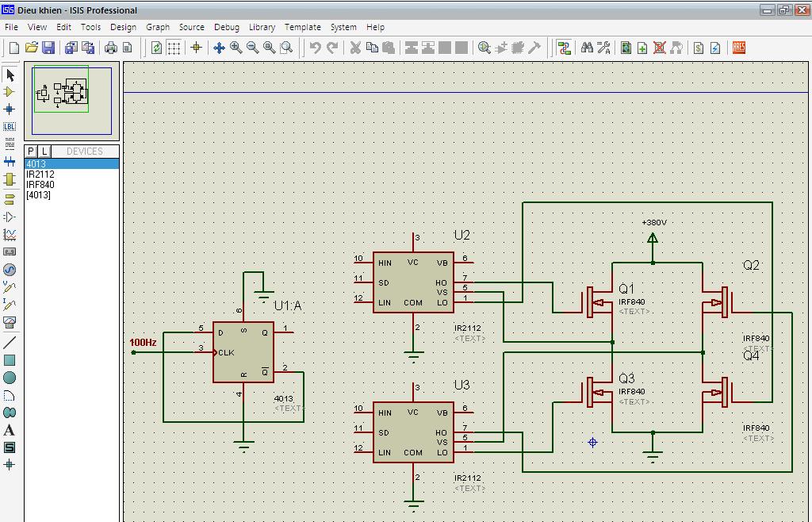This screenshot has width=812, height=522.
Task: Save the current design
Action: [x=48, y=48]
